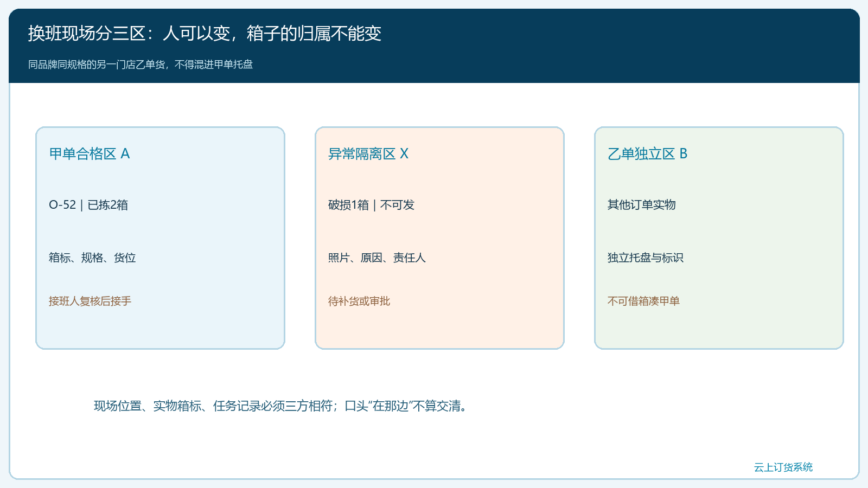
Task: Click the line 独立托盘与标识
Action: pyautogui.click(x=646, y=258)
